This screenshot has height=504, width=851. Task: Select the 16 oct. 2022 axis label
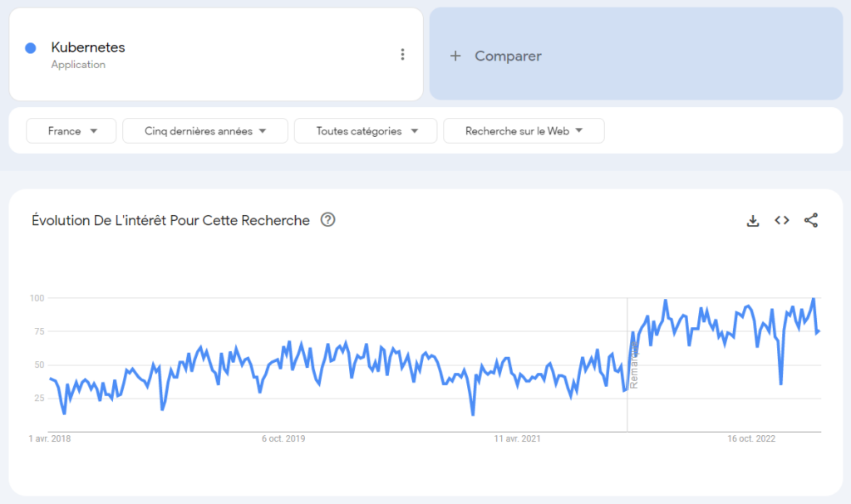pyautogui.click(x=750, y=438)
